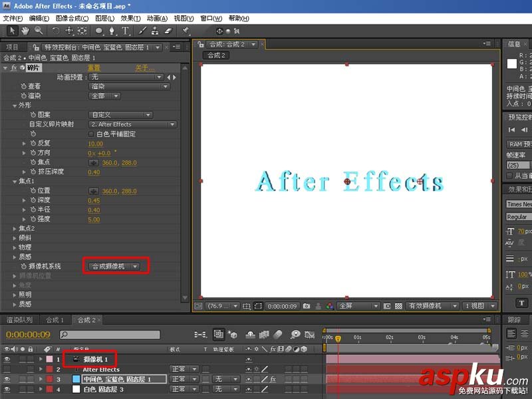Switch to the 渲染队列 tab

(19, 320)
